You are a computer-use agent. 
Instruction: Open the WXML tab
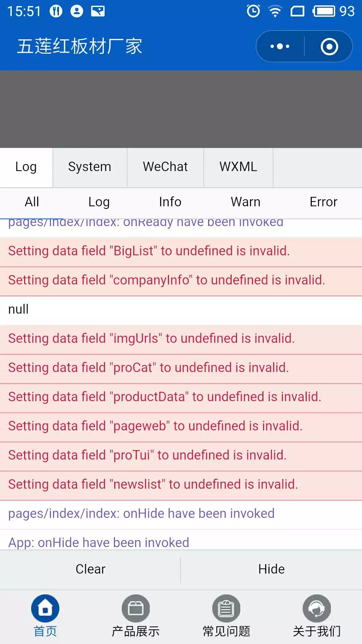238,167
